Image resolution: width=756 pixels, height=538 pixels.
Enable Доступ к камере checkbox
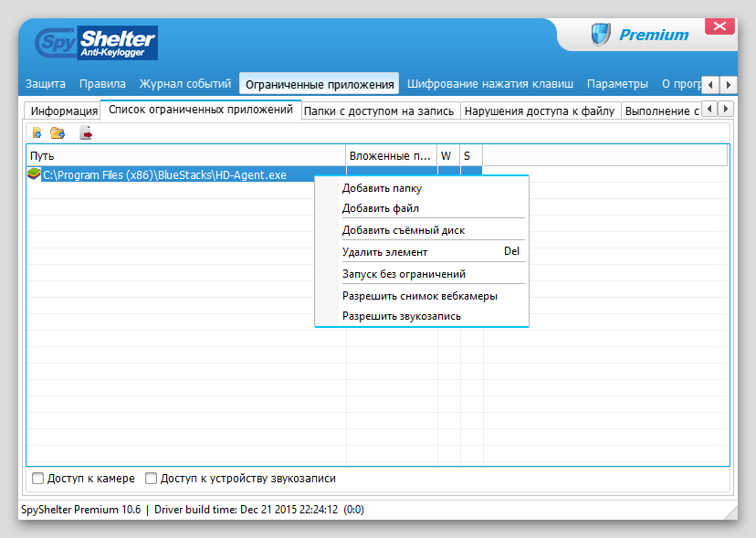point(37,478)
